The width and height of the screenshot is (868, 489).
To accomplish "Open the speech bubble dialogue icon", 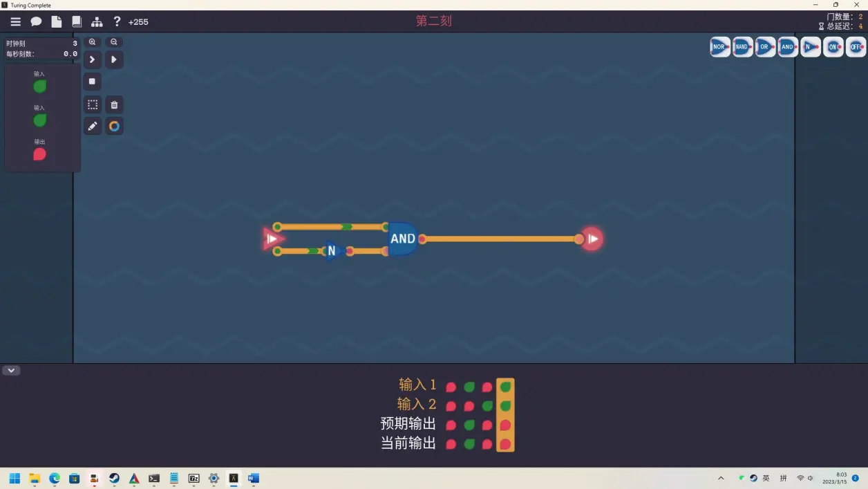I will [x=36, y=22].
